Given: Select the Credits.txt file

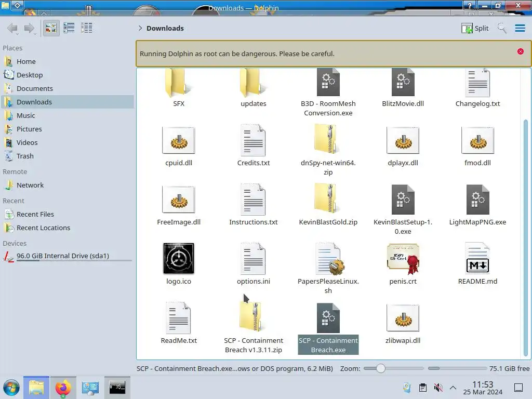Looking at the screenshot, I should pos(253,146).
